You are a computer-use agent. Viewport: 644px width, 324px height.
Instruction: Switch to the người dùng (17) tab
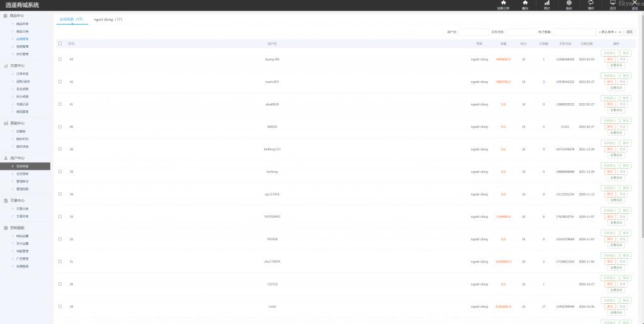tap(108, 20)
